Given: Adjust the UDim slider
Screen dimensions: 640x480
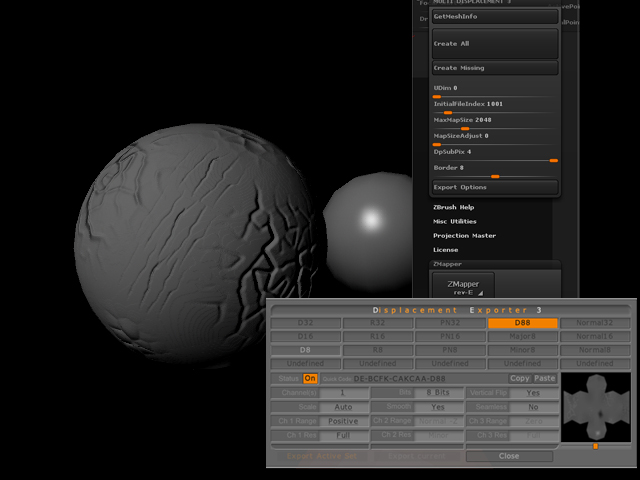Looking at the screenshot, I should (495, 92).
